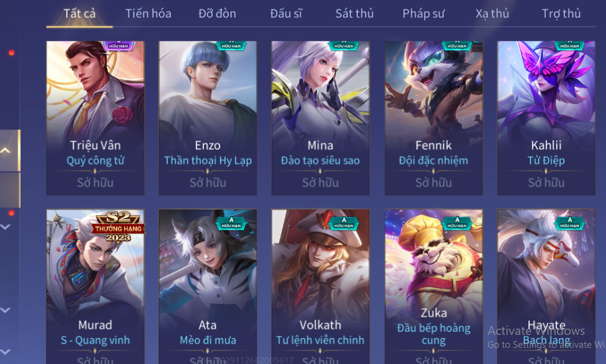This screenshot has height=364, width=606.
Task: Click the A-rank badge on Hayate card
Action: (x=569, y=223)
